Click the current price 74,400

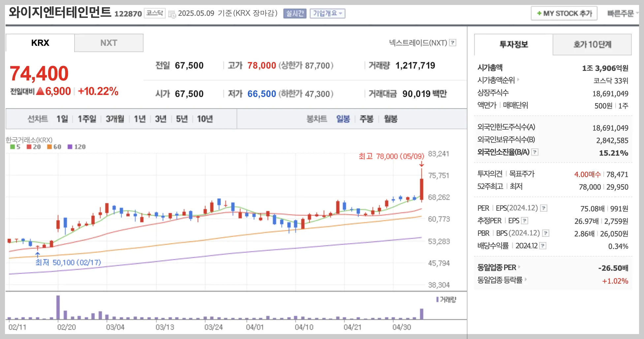tap(39, 73)
